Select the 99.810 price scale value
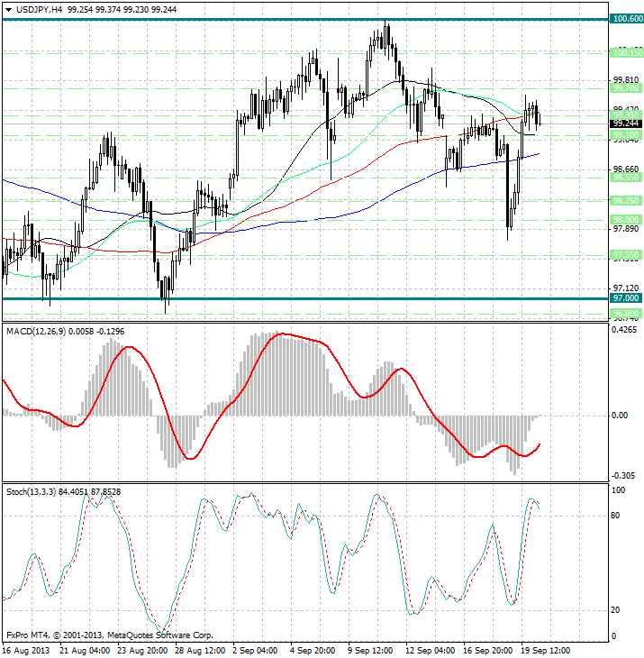644x658 pixels. click(626, 80)
